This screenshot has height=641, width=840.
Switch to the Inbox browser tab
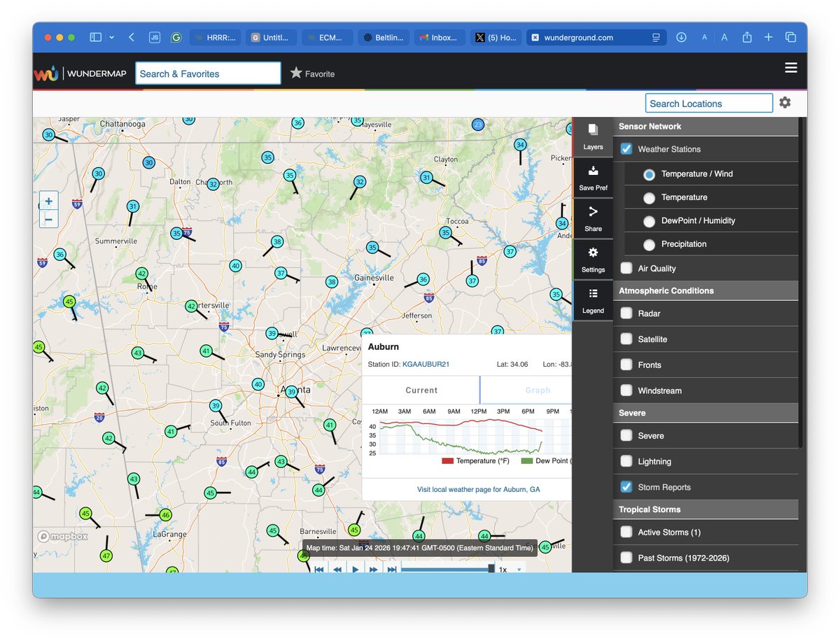coord(440,37)
